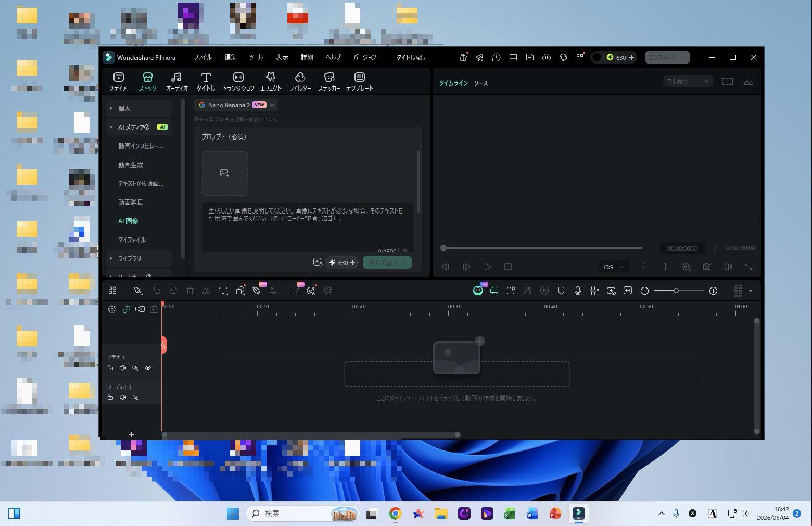The image size is (812, 526).
Task: Click the timeline zoom slider handle
Action: point(676,291)
